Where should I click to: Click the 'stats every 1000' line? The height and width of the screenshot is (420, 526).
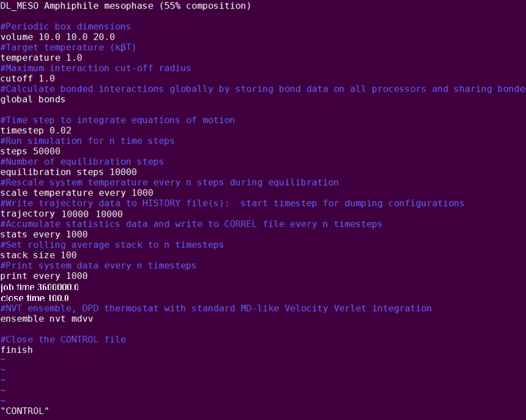click(x=44, y=234)
